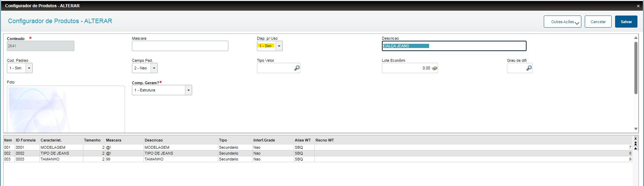Click TAMANHO in the Descricao column
Image resolution: width=644 pixels, height=186 pixels.
coord(181,159)
